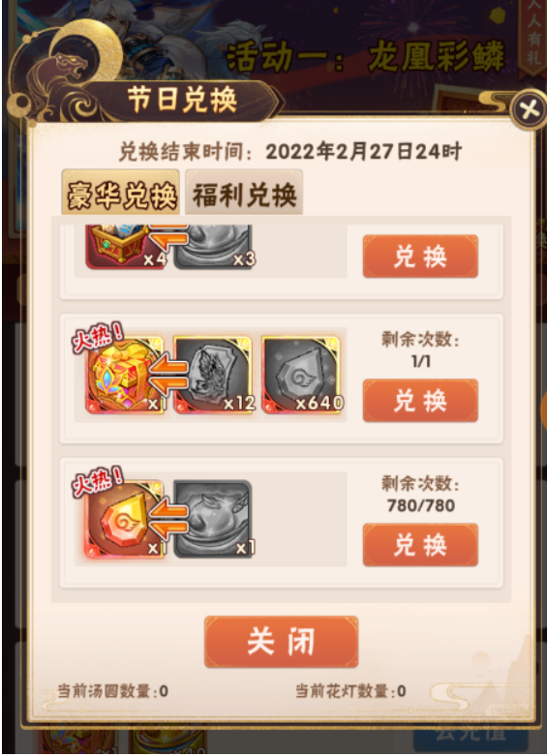Screen dimensions: 547x756
Task: Switch to the 福利兑换 tab
Action: point(244,193)
